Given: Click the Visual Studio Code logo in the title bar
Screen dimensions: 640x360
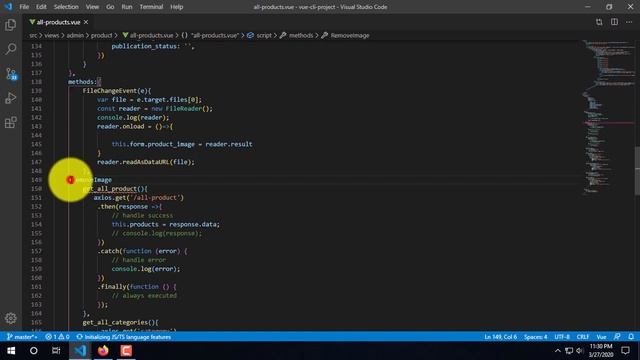Looking at the screenshot, I should tap(8, 7).
